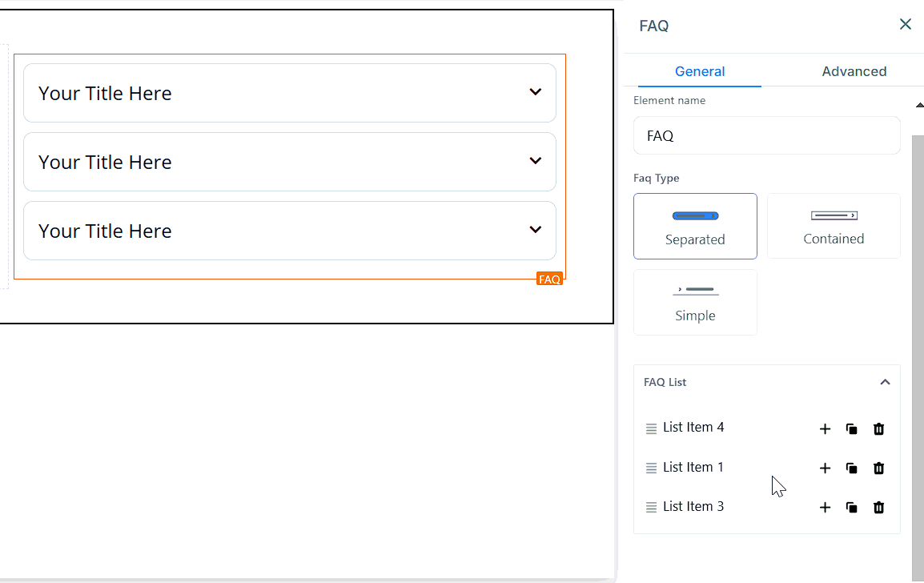Delete List Item 3 with trash icon
924x583 pixels.
tap(878, 508)
